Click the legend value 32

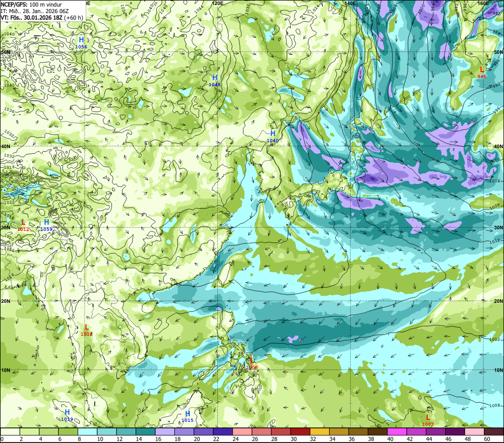pos(313,439)
